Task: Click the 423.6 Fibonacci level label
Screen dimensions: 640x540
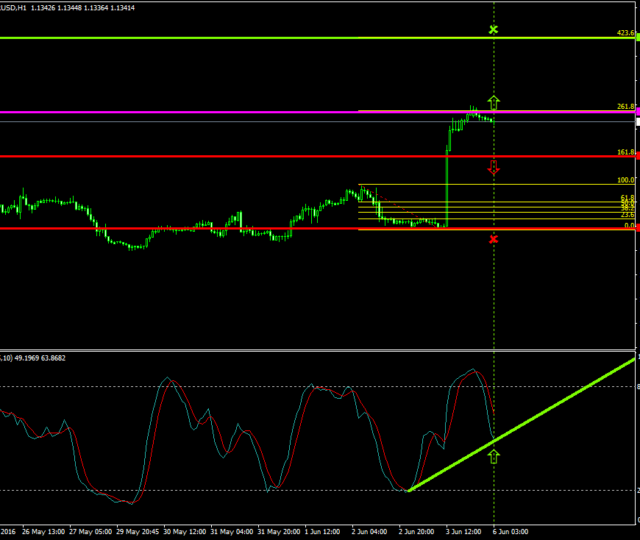Action: click(x=626, y=33)
